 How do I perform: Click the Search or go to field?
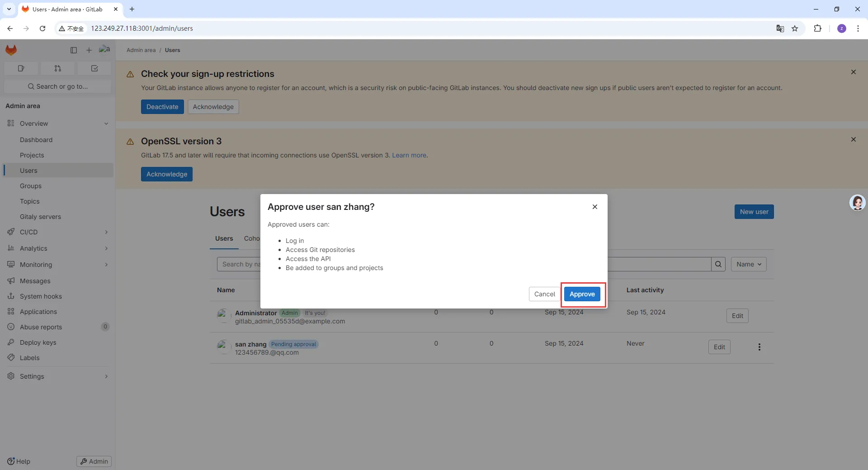click(58, 86)
